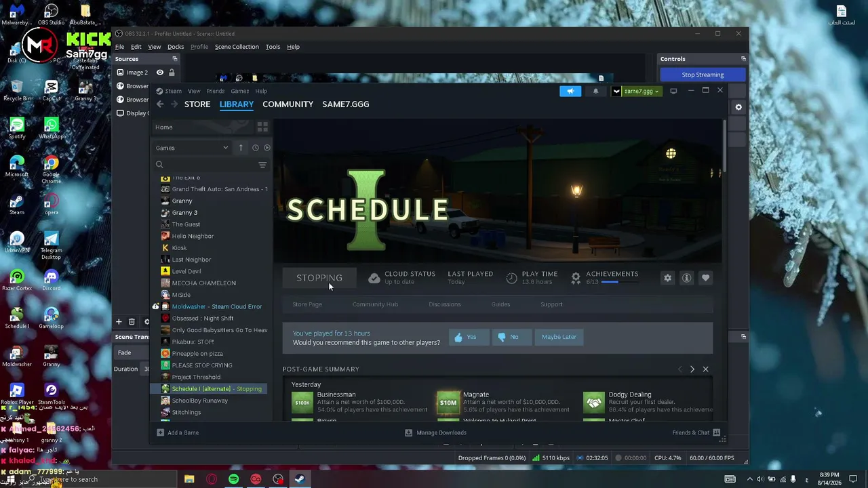Dismiss the Post-Game Summary section
The image size is (868, 488).
pos(705,369)
